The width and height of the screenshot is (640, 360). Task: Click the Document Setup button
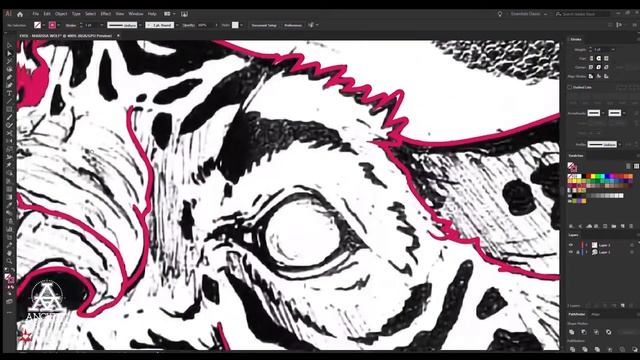[264, 25]
